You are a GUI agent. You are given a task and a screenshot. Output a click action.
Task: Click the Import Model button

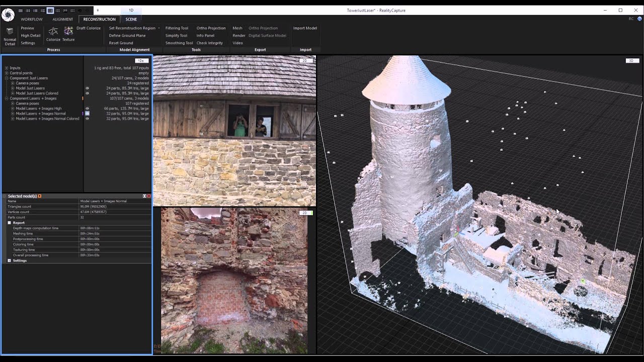(305, 28)
